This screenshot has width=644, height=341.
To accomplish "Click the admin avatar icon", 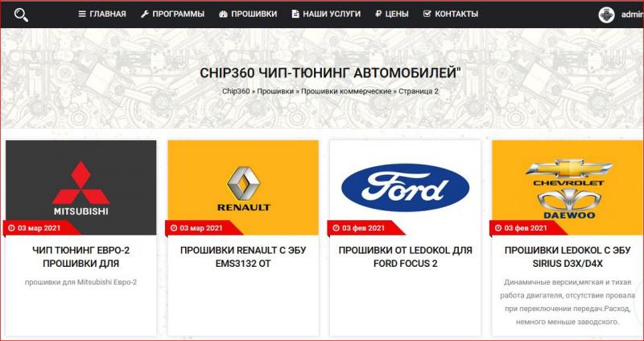I will point(606,15).
